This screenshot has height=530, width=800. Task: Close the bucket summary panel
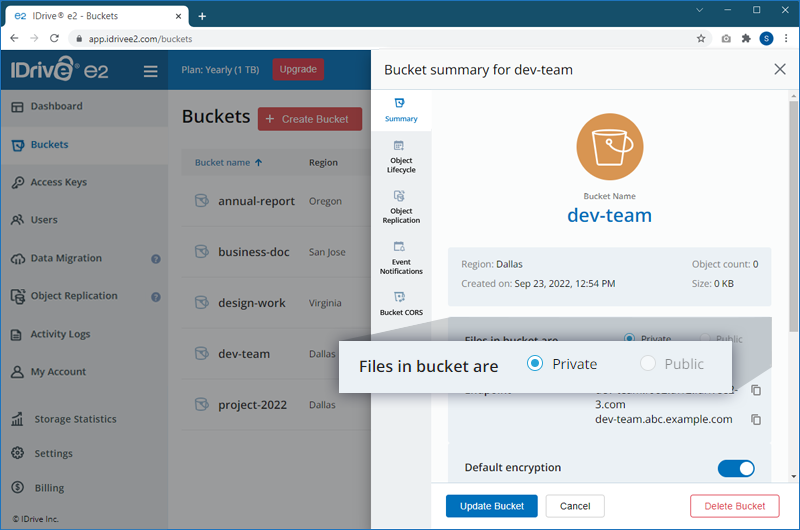point(780,69)
